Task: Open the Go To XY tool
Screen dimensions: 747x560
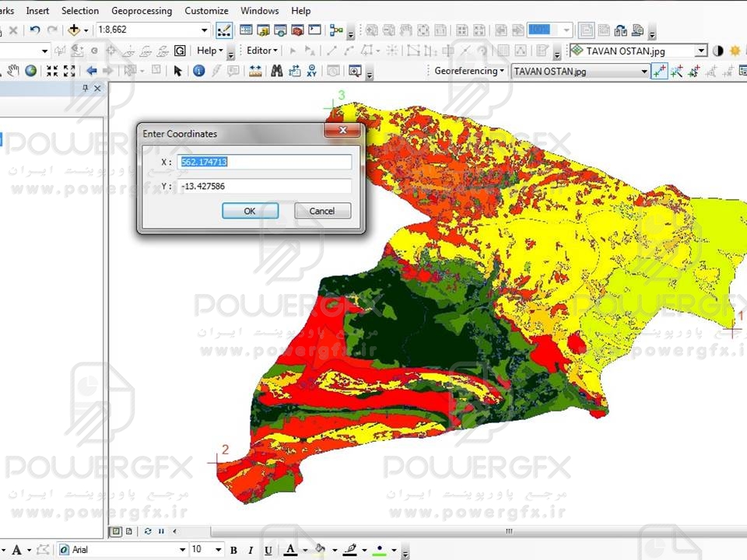Action: click(311, 71)
